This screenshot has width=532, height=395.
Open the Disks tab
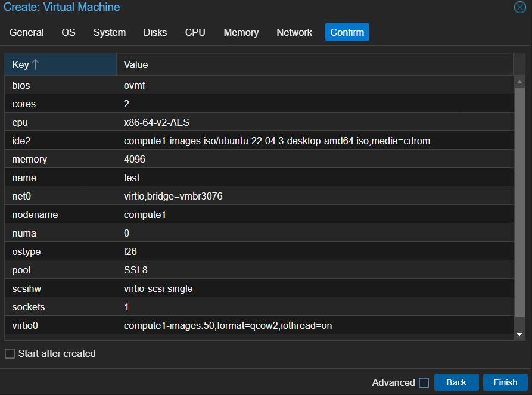(x=155, y=32)
